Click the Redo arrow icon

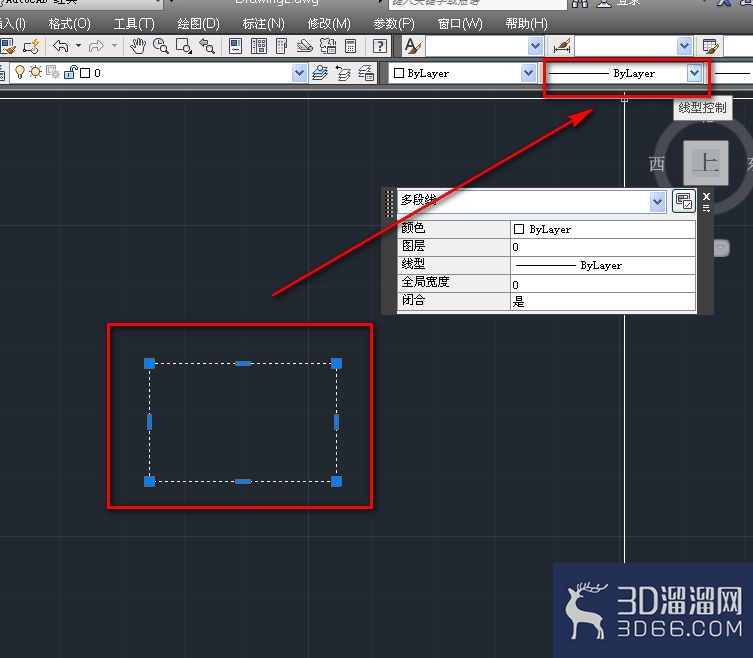(x=97, y=47)
